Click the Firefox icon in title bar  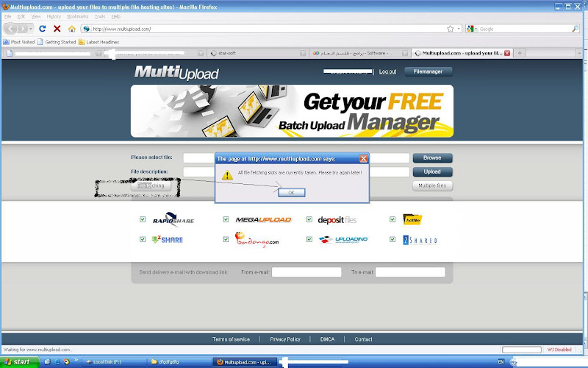(x=5, y=7)
